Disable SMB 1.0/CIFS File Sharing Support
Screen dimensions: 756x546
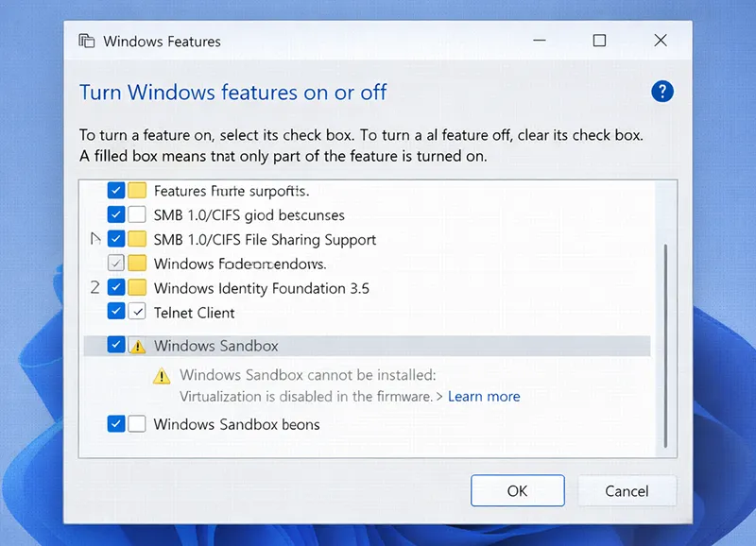click(x=115, y=239)
